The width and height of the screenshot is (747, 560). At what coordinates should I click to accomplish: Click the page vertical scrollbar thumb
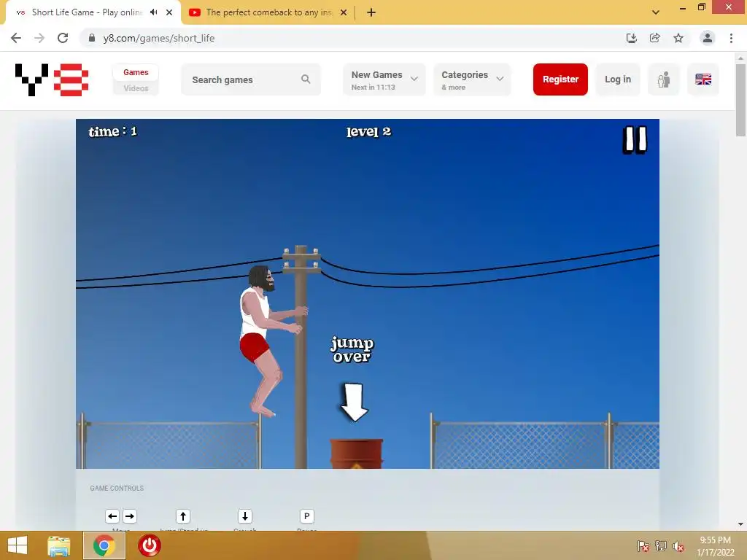(x=740, y=100)
